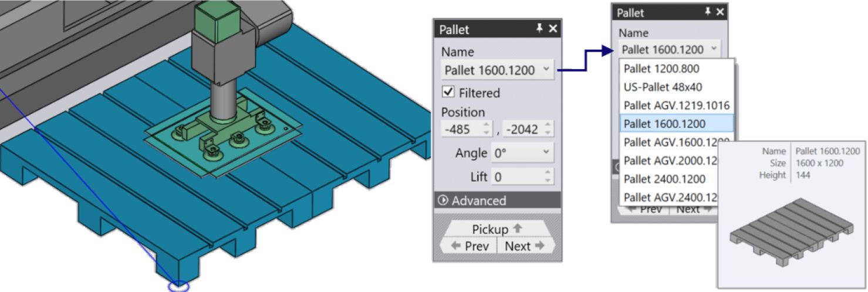Close the right Pallet panel
This screenshot has width=868, height=292.
coord(721,12)
